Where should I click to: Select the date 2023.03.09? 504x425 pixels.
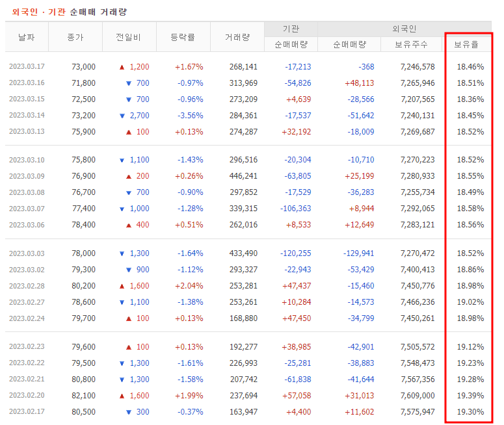tap(27, 176)
